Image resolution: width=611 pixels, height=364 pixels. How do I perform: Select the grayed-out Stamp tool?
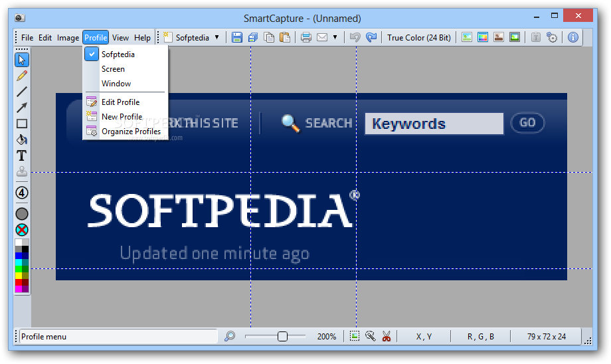pos(22,171)
